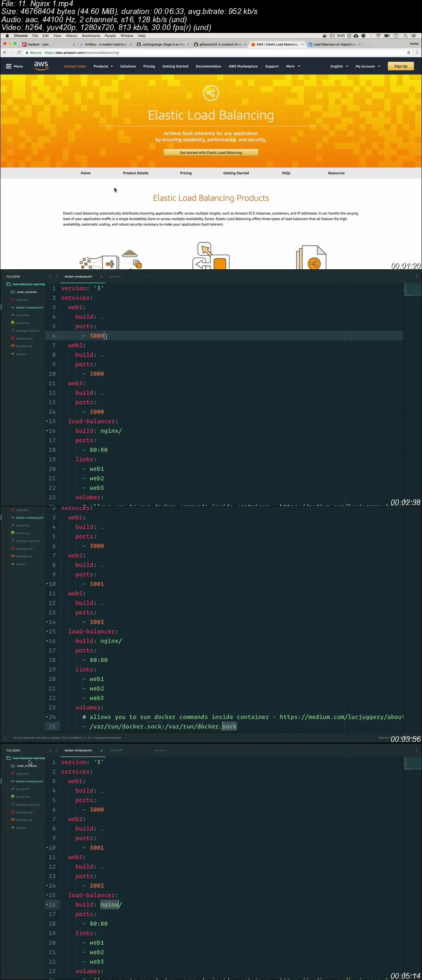Screen dimensions: 422x980
Task: Open Documentation in the AWS top nav
Action: coord(209,66)
